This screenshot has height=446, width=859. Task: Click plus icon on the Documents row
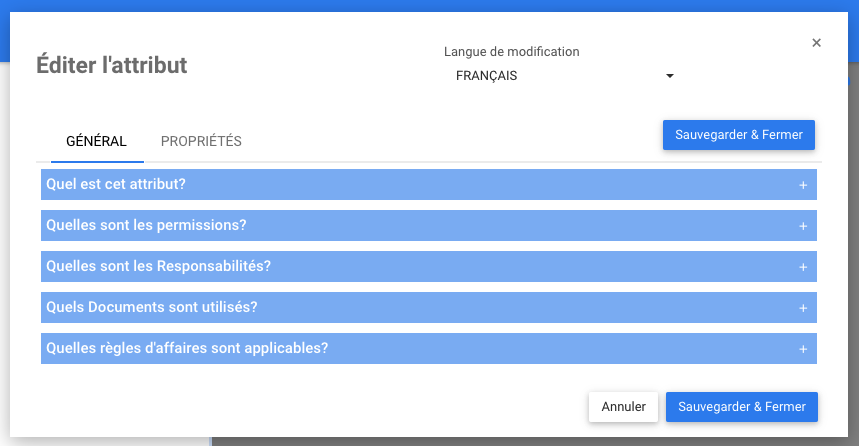point(803,308)
